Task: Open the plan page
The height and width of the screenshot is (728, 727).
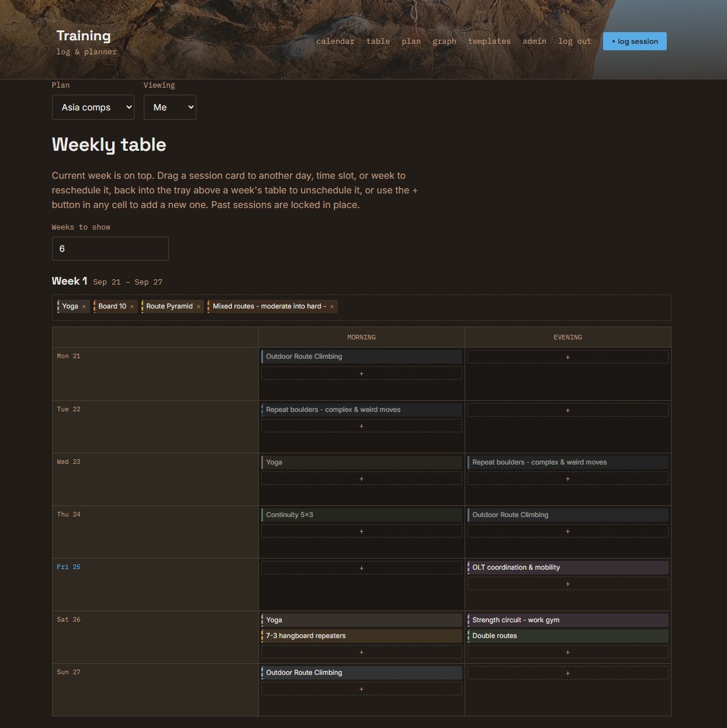Action: coord(411,41)
